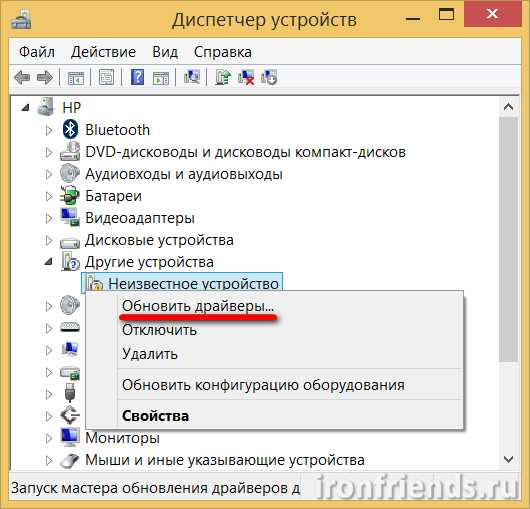Screen dimensions: 530x509
Task: Click the Uninstall device red X icon
Action: tap(246, 78)
